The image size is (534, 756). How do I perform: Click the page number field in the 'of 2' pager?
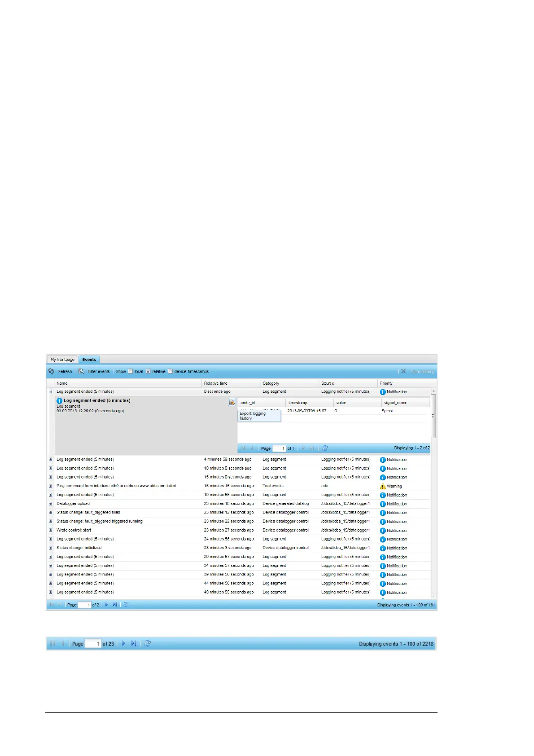(x=84, y=605)
